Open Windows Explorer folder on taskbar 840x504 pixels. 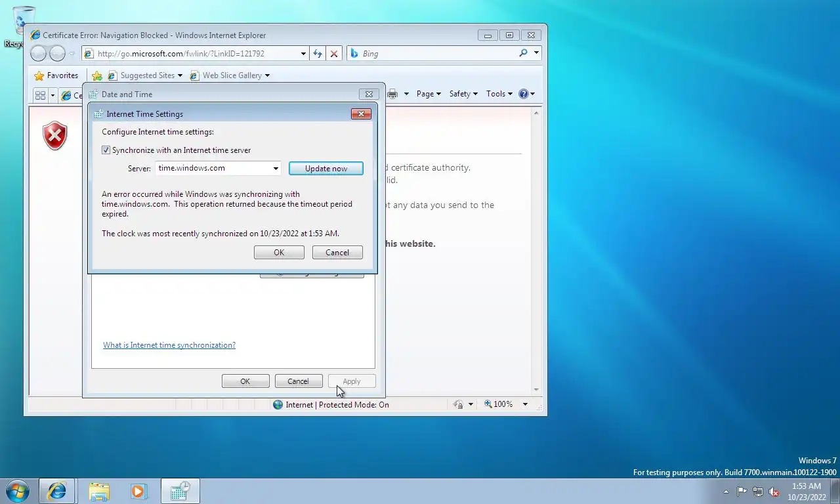point(99,491)
